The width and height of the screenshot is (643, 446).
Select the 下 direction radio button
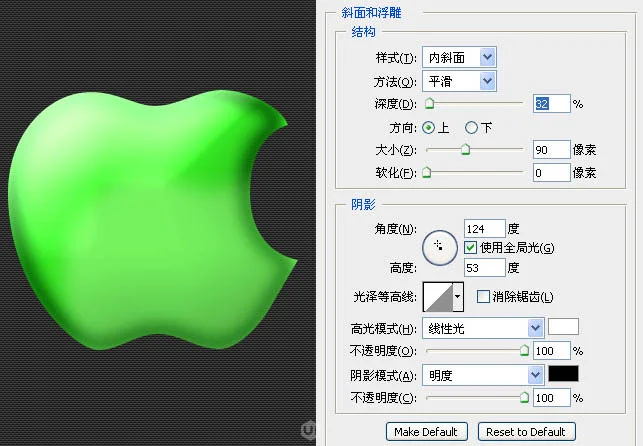coord(471,128)
